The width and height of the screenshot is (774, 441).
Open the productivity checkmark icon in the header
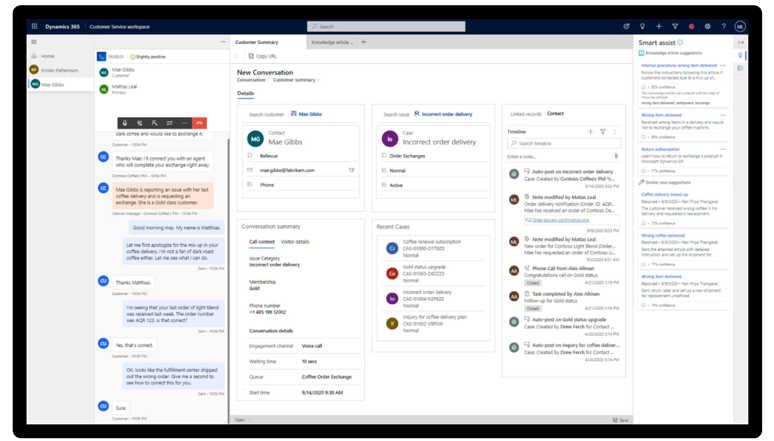pyautogui.click(x=626, y=26)
